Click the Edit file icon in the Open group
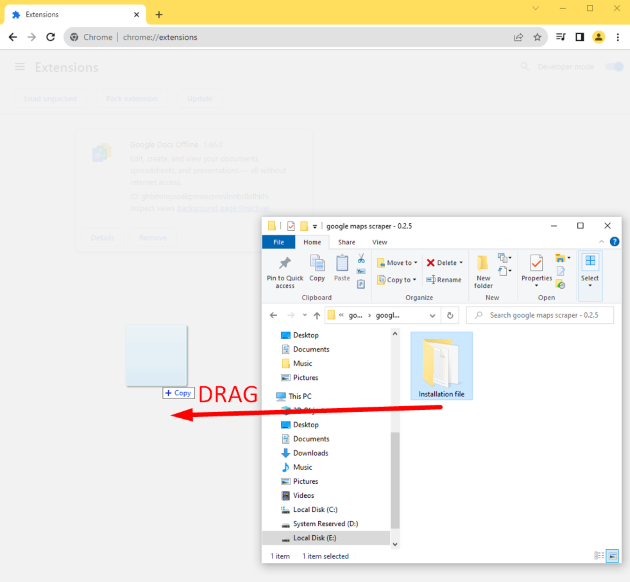Viewport: 630px width, 582px height. (560, 272)
